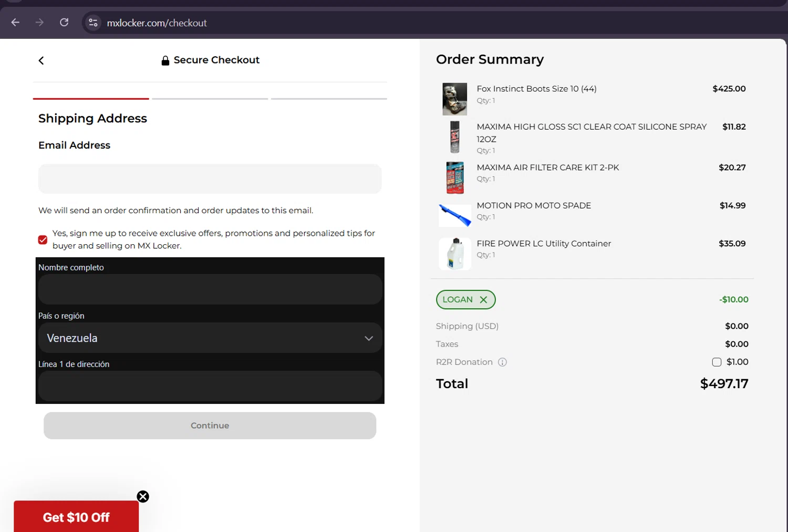Remove the LOGAN promo code
This screenshot has width=788, height=532.
[483, 299]
